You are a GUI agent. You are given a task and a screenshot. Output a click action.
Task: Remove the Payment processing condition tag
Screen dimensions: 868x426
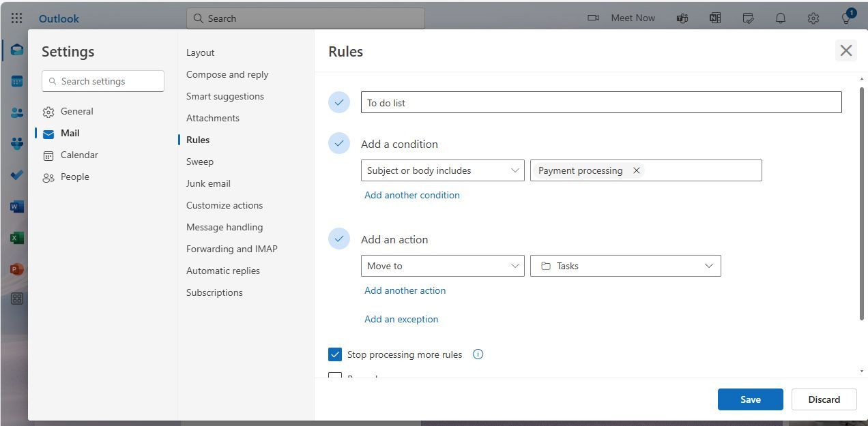coord(636,170)
